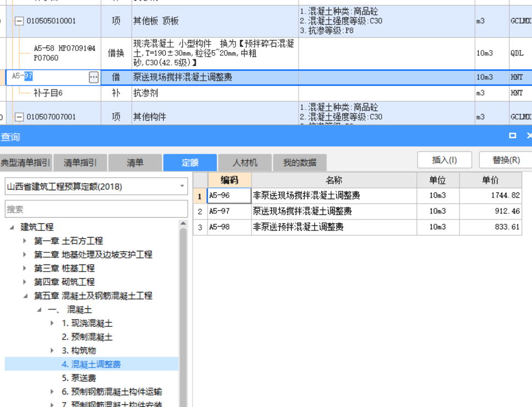Collapse the 建筑工程 tree node
Viewport: 532px width, 407px height.
(12, 227)
